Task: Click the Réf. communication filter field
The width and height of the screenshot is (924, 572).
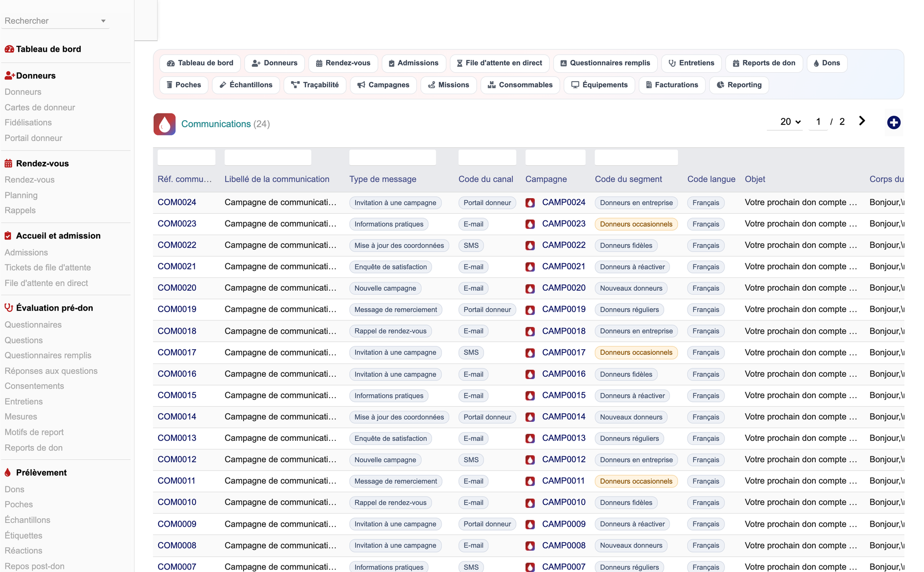Action: click(x=186, y=157)
